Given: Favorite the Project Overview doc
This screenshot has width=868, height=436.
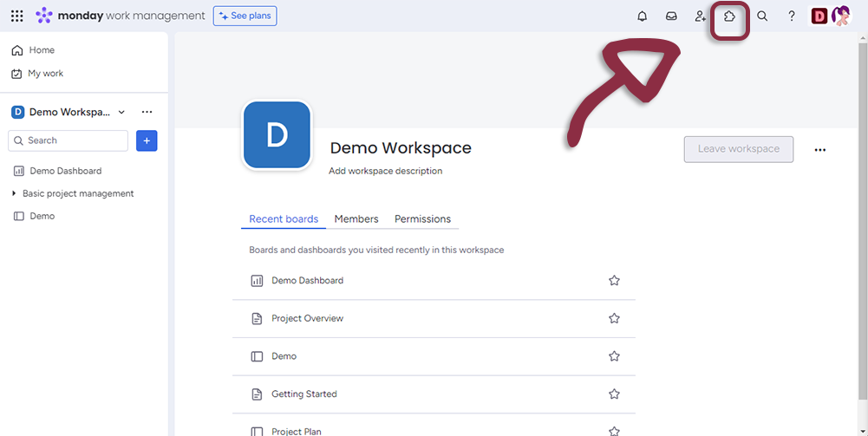Looking at the screenshot, I should (614, 318).
